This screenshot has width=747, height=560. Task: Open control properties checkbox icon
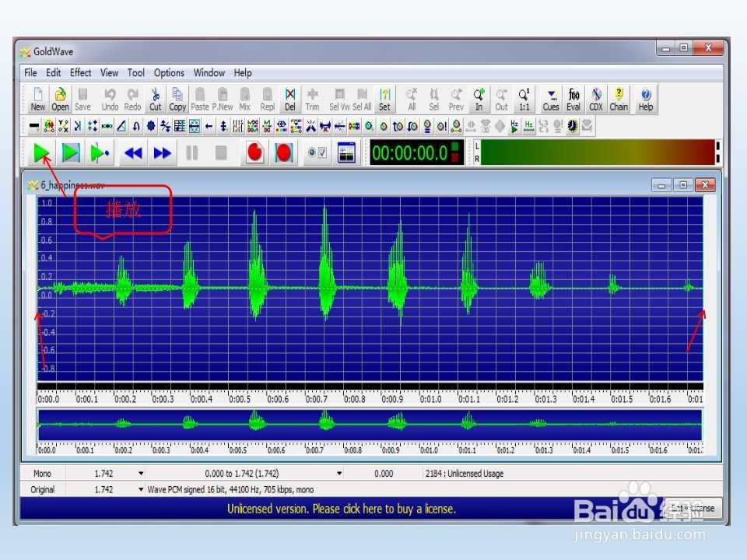click(317, 153)
